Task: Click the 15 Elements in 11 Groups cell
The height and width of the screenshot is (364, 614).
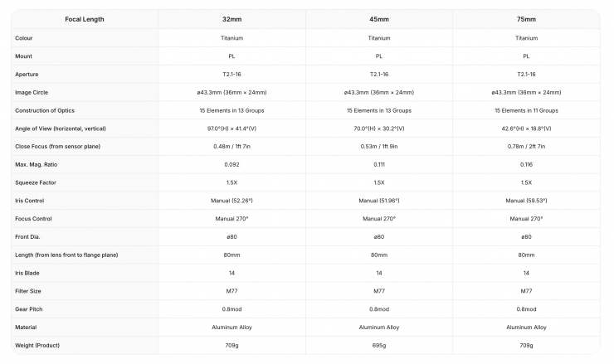Action: pyautogui.click(x=526, y=110)
